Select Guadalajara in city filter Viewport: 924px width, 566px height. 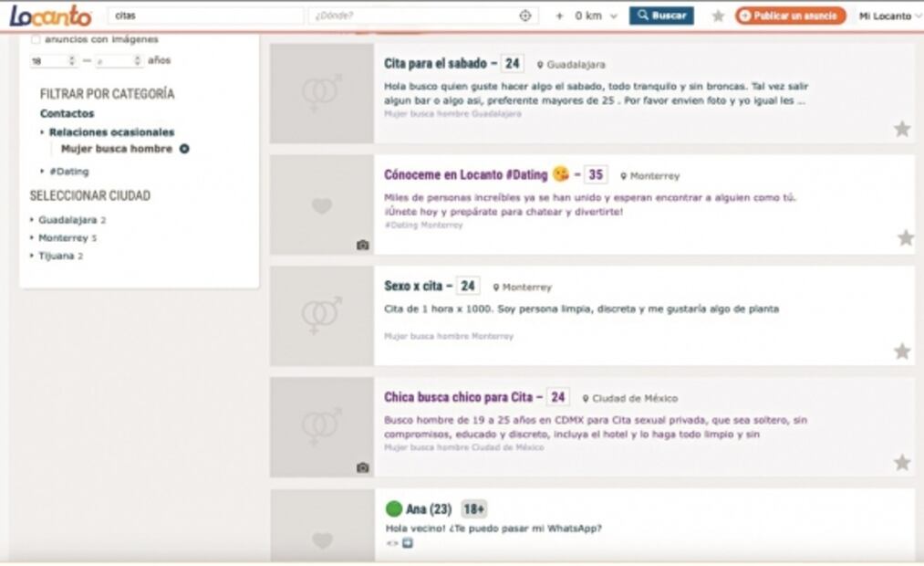(67, 220)
